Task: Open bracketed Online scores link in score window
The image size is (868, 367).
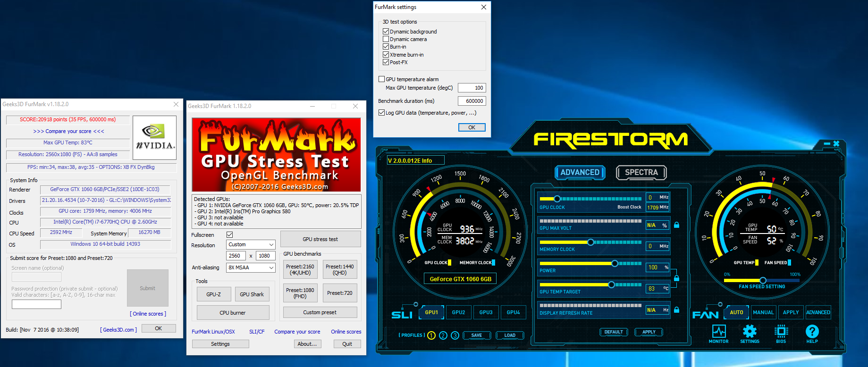Action: point(148,314)
